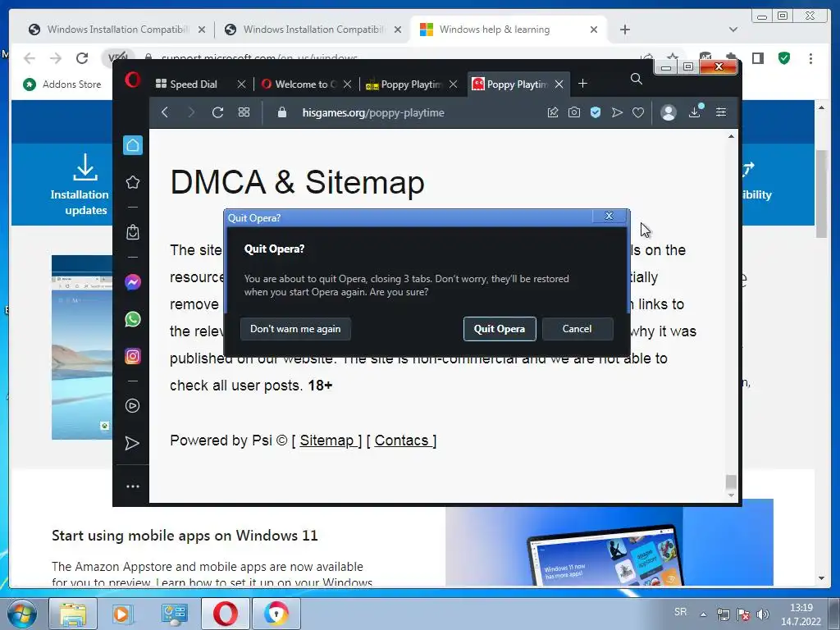This screenshot has width=840, height=630.
Task: Open the Player icon in Opera sidebar
Action: 132,405
